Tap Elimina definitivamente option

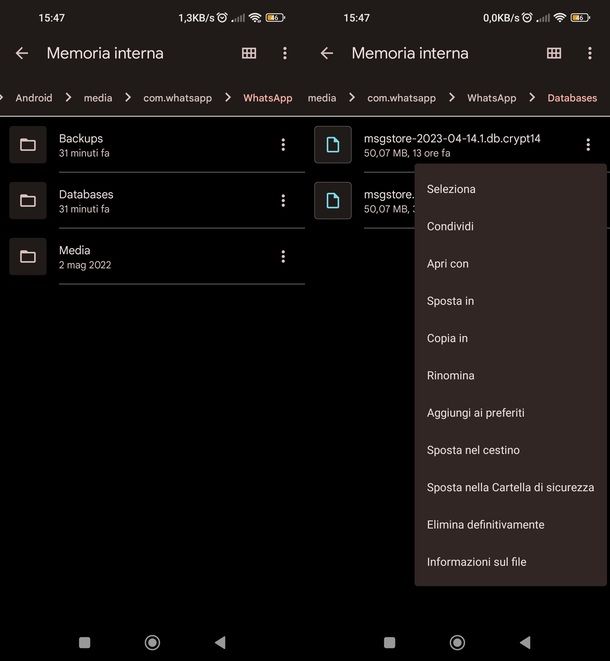click(x=485, y=525)
